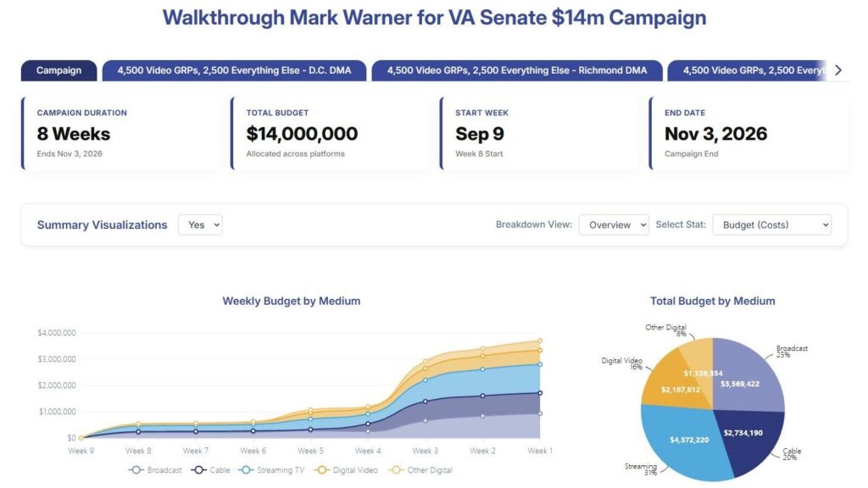Switch to the D.C. DMA tab
This screenshot has width=868, height=488.
[x=234, y=70]
